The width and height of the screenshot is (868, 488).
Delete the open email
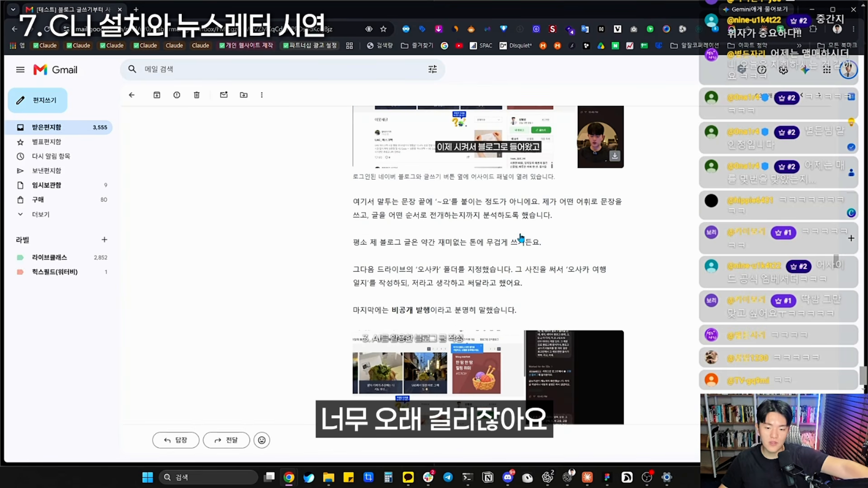click(197, 95)
